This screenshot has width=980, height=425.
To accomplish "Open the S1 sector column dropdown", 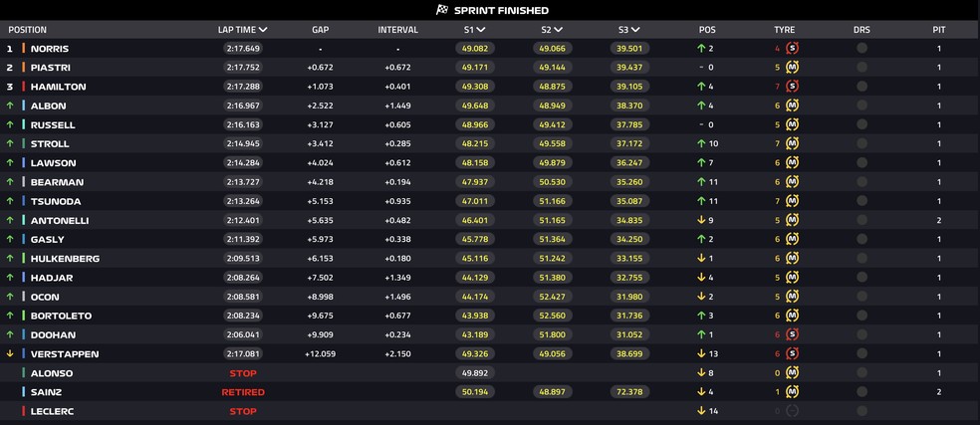I will 481,30.
